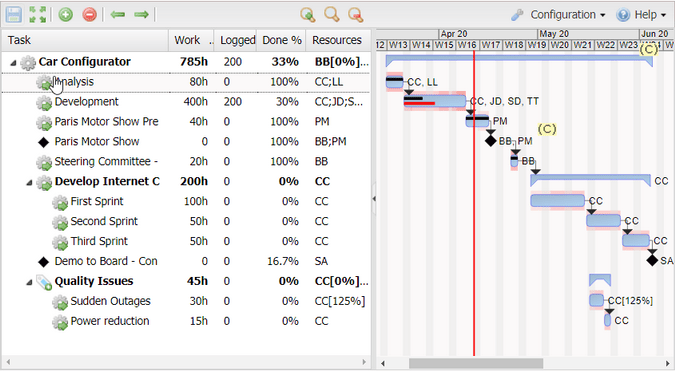Viewport: 675px width, 371px height.
Task: Click the Resources column header
Action: pyautogui.click(x=338, y=40)
